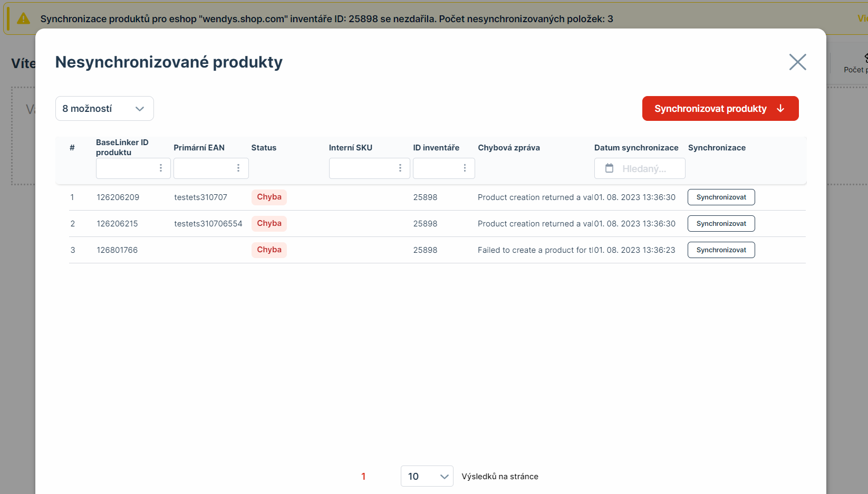This screenshot has height=494, width=868.
Task: Click the calendar icon in date filter
Action: coord(609,168)
